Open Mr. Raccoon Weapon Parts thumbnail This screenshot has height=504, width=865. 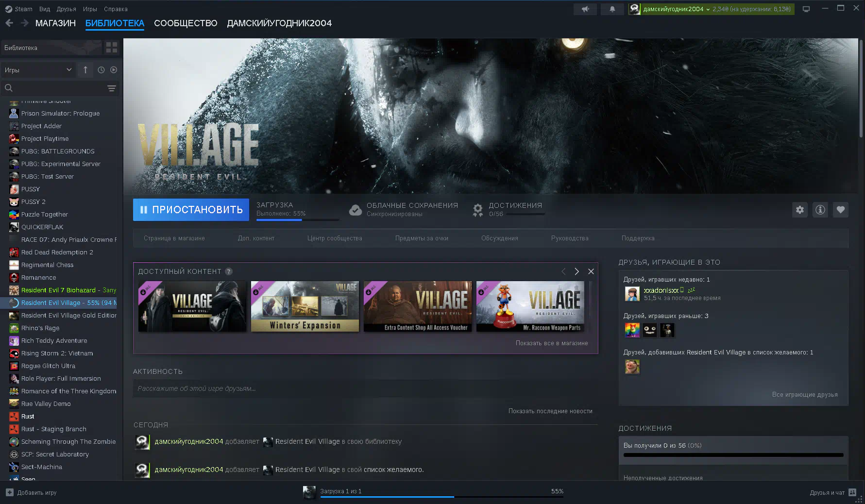(530, 306)
